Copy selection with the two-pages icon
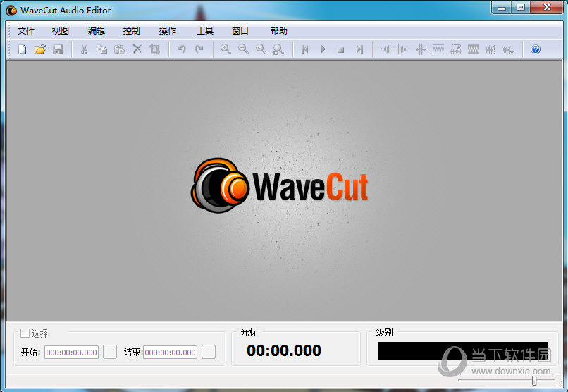The width and height of the screenshot is (568, 392). click(x=101, y=49)
